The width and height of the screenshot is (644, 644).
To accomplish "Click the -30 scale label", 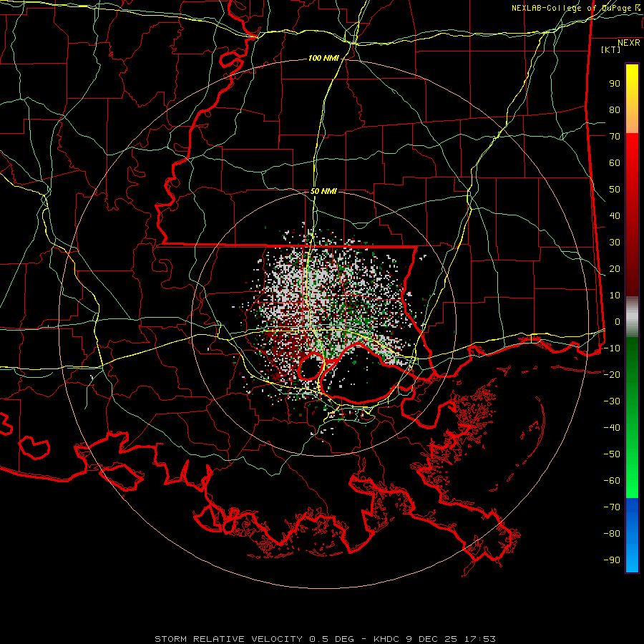I will pyautogui.click(x=612, y=401).
